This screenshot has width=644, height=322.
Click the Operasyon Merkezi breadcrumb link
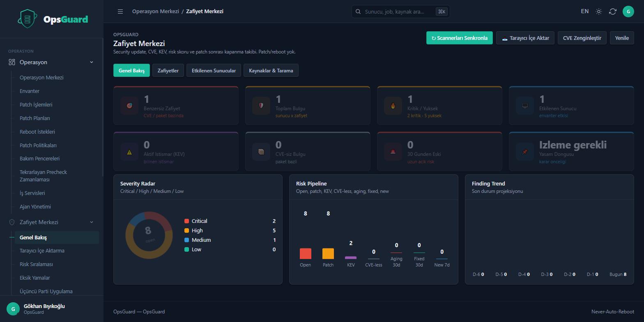(x=156, y=12)
